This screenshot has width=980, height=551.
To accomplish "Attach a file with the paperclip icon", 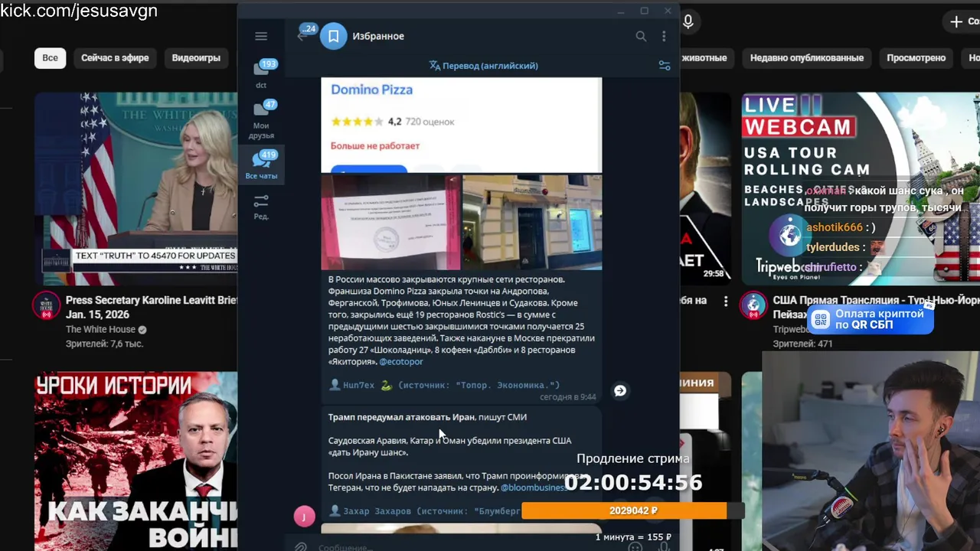I will (x=301, y=546).
